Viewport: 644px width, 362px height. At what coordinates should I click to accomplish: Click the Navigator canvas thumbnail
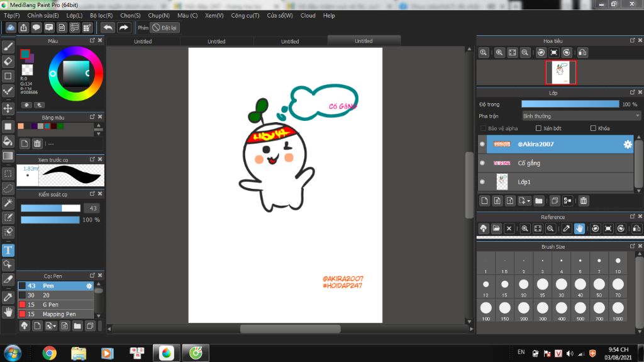[x=560, y=72]
